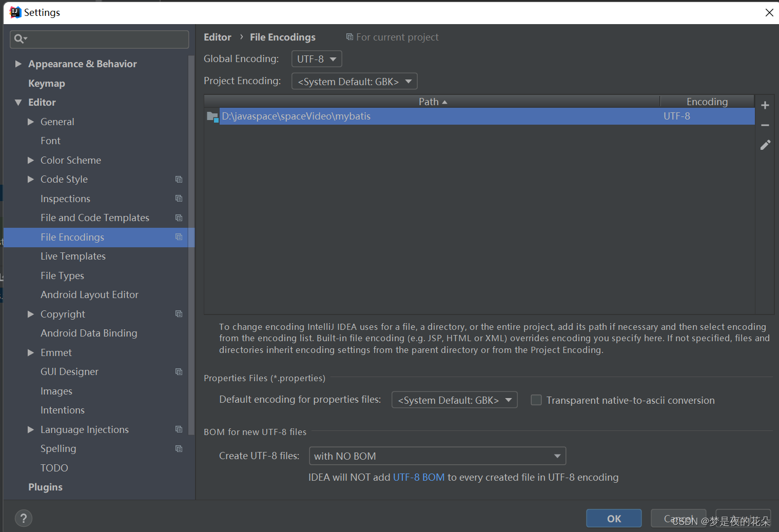This screenshot has width=779, height=532.
Task: Open Android Data Binding settings
Action: pyautogui.click(x=89, y=333)
